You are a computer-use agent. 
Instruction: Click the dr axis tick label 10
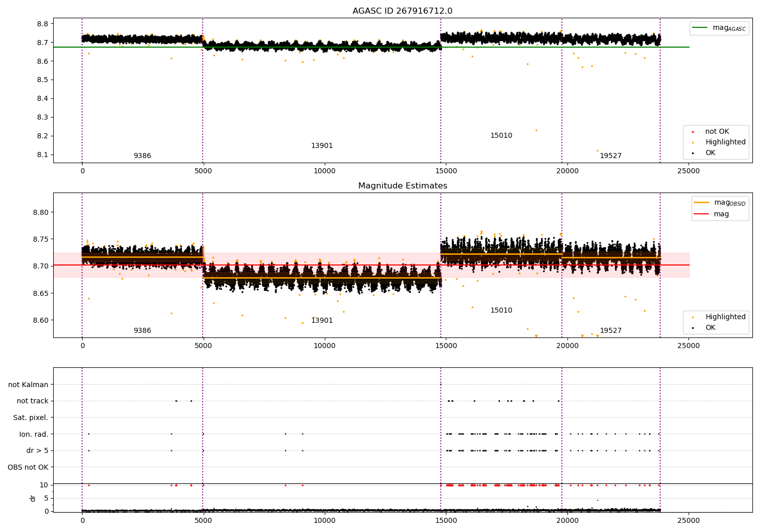point(44,485)
